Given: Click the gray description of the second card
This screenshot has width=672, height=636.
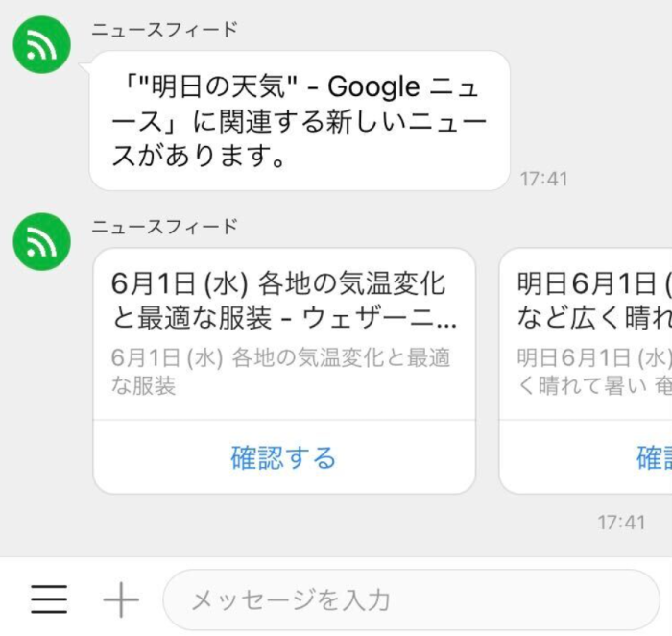Looking at the screenshot, I should 594,372.
